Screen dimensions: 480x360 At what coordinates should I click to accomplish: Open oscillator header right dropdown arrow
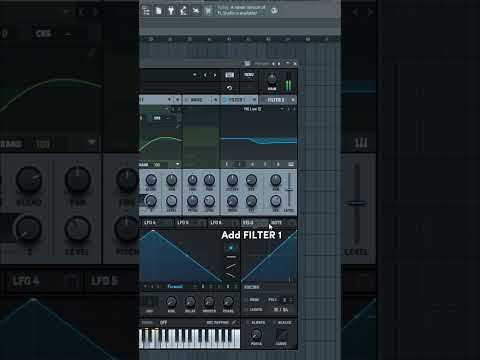pyautogui.click(x=178, y=100)
